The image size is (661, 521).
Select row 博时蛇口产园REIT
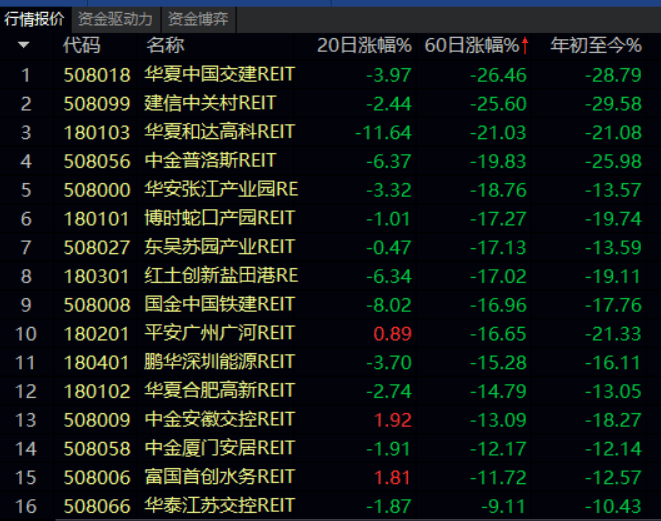click(x=330, y=218)
